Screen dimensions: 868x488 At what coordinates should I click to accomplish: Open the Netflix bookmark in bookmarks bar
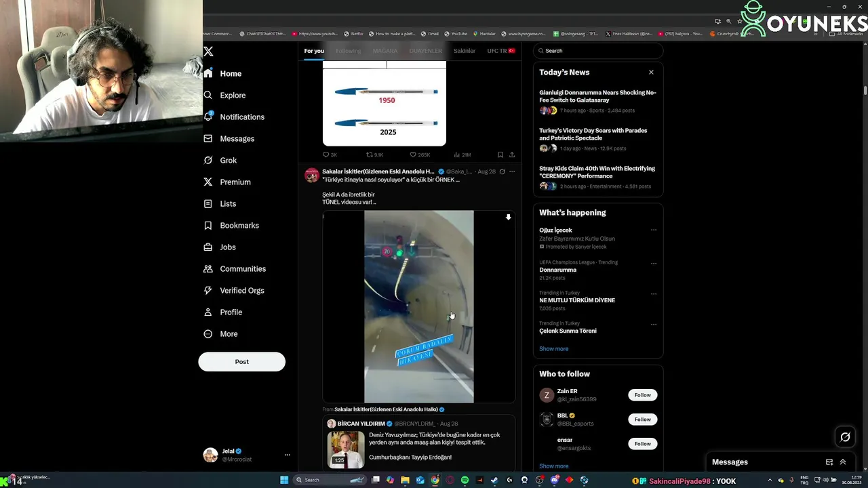(353, 34)
